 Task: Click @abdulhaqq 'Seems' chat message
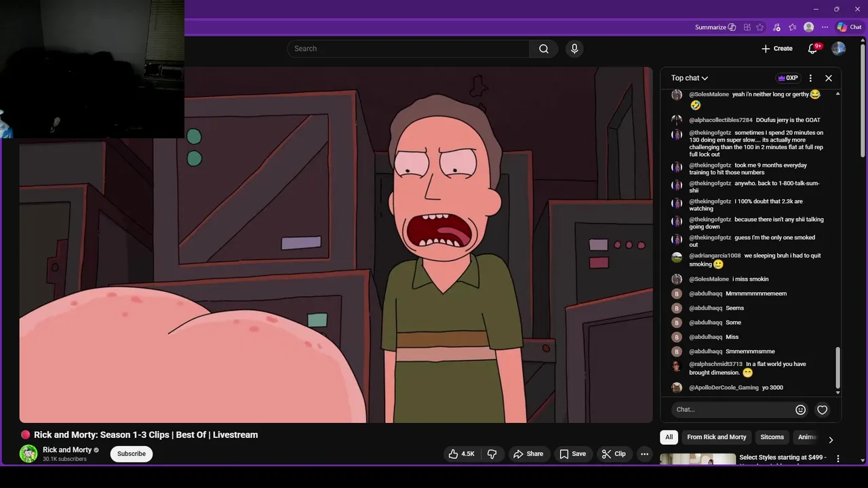pyautogui.click(x=734, y=308)
